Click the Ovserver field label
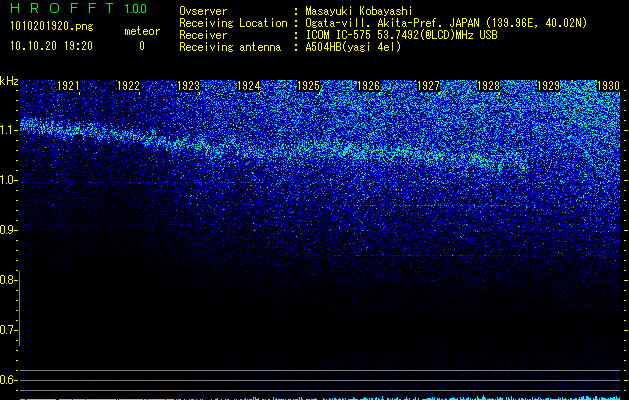This screenshot has height=400, width=629. pos(203,11)
